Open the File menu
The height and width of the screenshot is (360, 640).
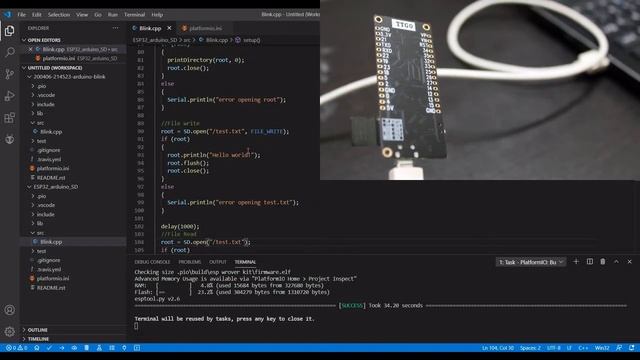[x=22, y=14]
